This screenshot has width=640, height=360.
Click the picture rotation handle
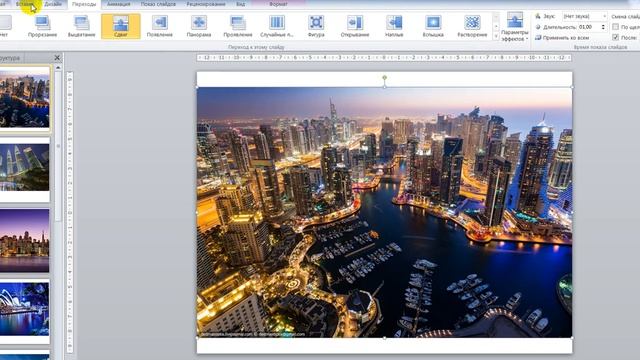384,77
